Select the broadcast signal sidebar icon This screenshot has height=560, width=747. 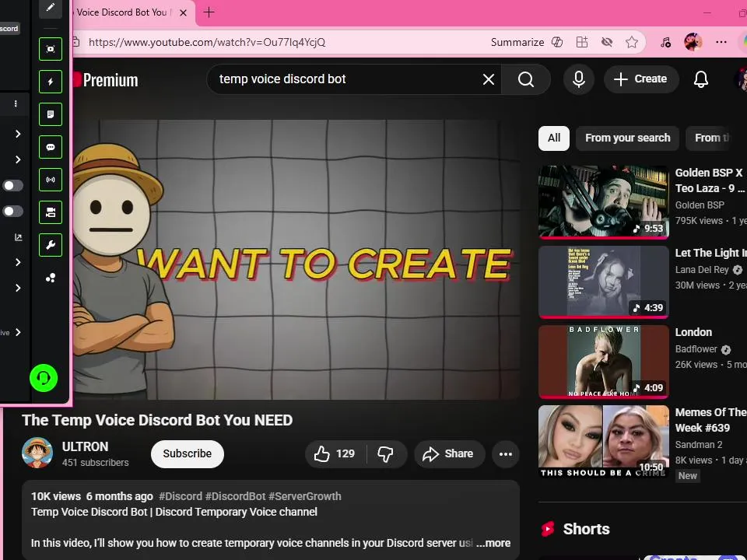point(51,180)
